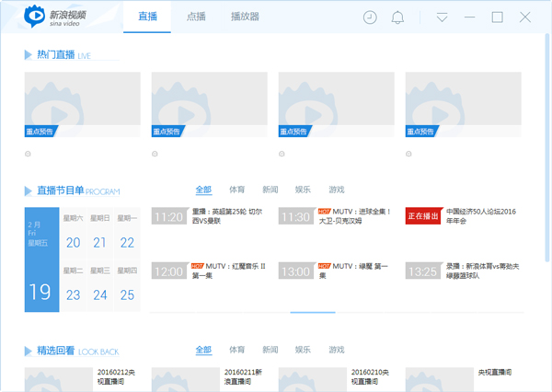Open the 11:30 MUTV 进球全集 program

point(335,216)
